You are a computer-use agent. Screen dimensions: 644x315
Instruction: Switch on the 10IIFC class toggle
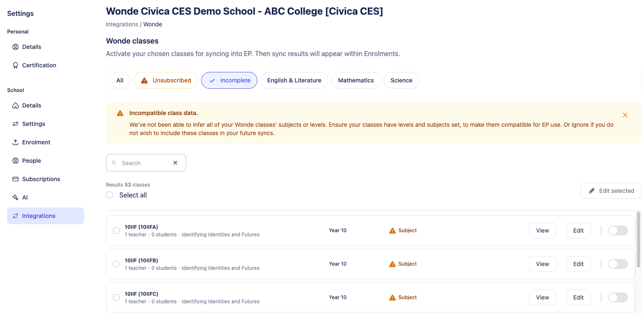point(618,297)
